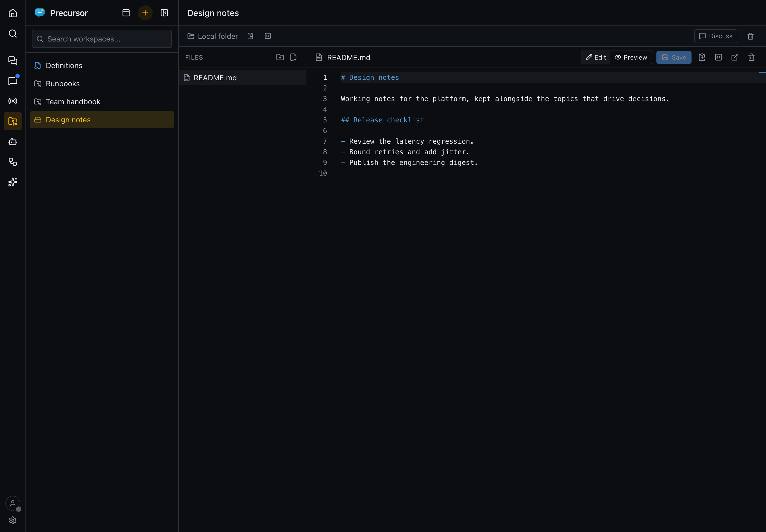
Task: Switch to Preview mode
Action: [x=631, y=57]
